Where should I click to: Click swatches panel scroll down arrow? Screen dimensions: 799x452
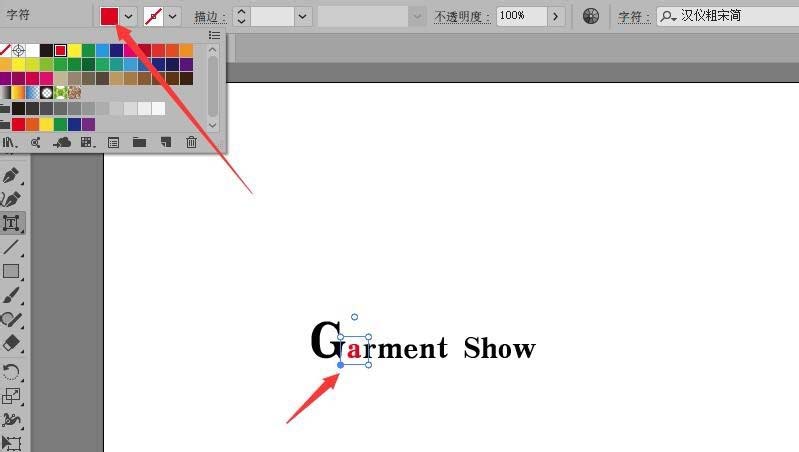click(x=212, y=125)
